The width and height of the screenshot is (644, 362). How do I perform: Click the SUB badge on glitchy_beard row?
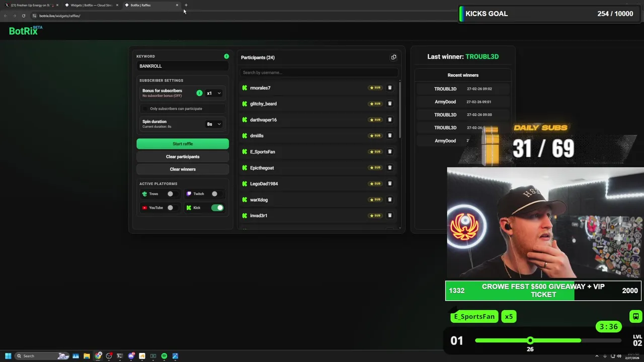375,104
